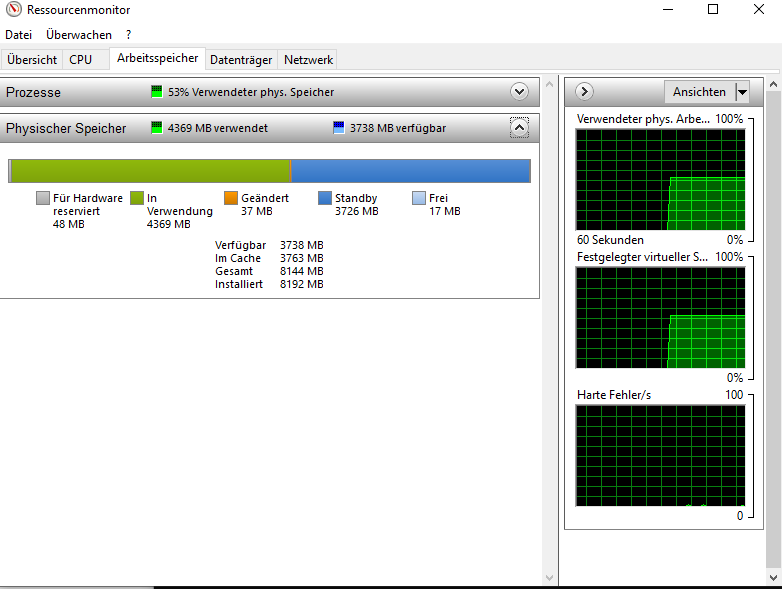
Task: Click the Frei light blue swatch
Action: point(418,198)
